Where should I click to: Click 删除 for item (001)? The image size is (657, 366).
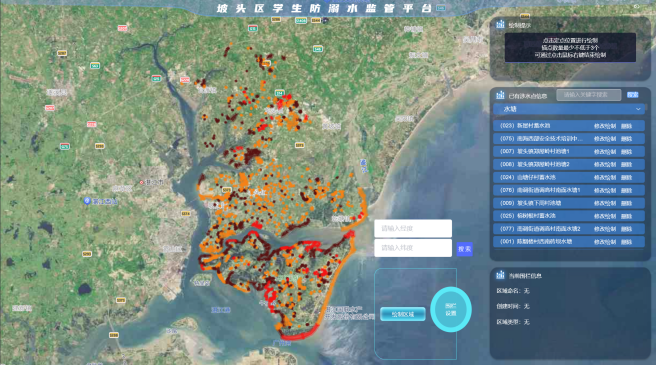pos(626,242)
